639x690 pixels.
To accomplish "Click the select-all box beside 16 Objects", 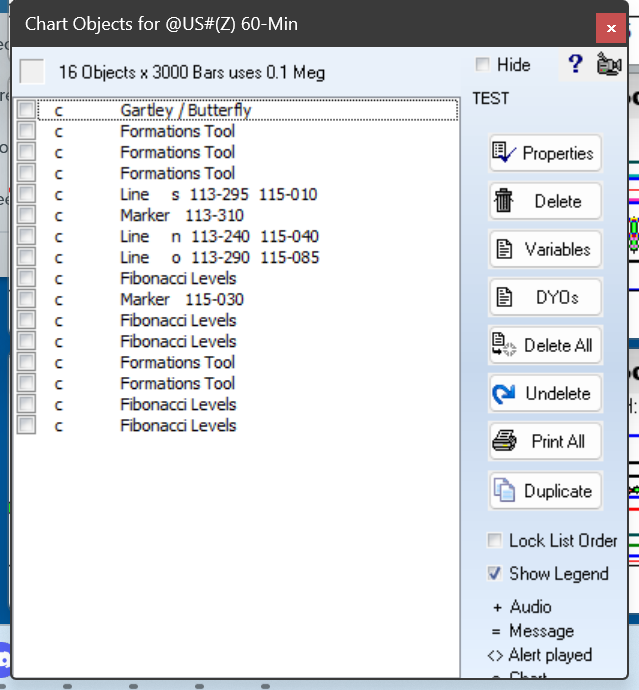I will pyautogui.click(x=32, y=72).
